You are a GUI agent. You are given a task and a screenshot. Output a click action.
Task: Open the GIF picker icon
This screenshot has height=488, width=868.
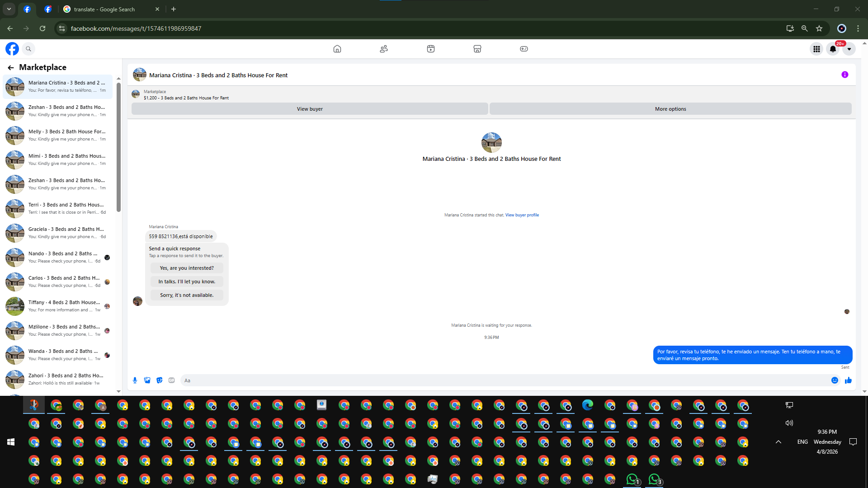click(171, 380)
